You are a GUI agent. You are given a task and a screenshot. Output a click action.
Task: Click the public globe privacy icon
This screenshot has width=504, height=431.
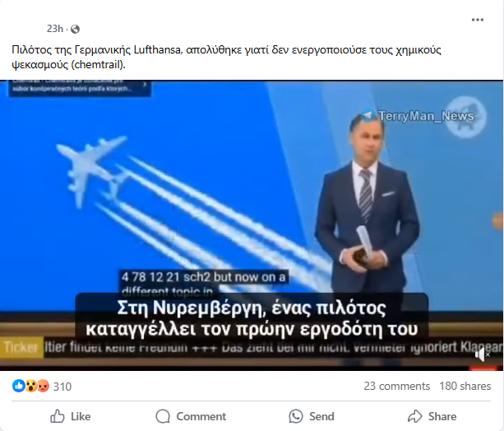click(x=75, y=30)
